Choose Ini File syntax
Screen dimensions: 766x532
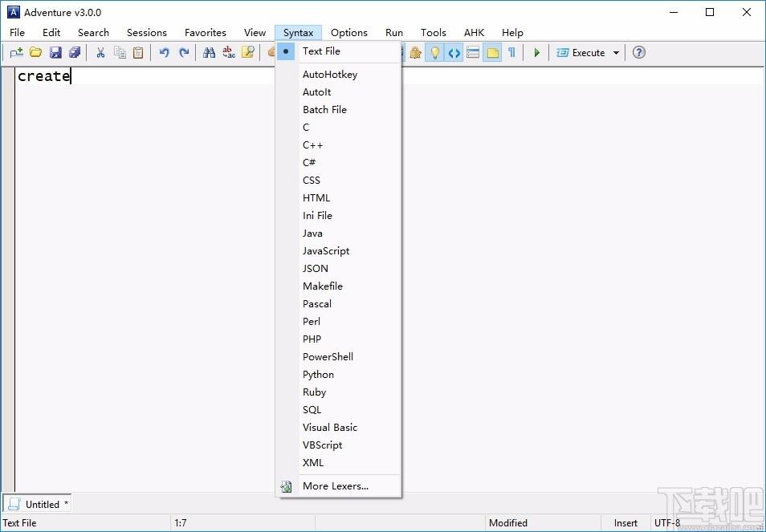(339, 215)
